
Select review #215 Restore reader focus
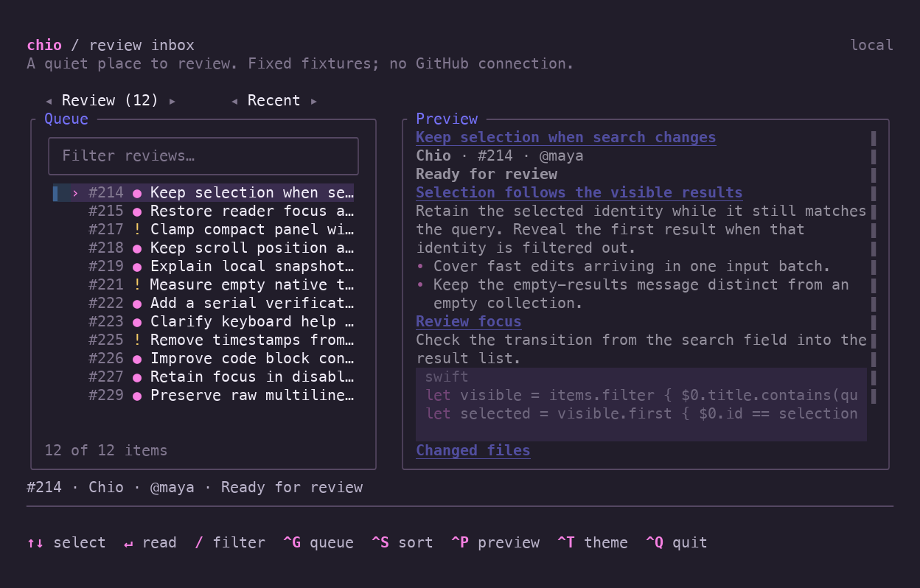203,211
